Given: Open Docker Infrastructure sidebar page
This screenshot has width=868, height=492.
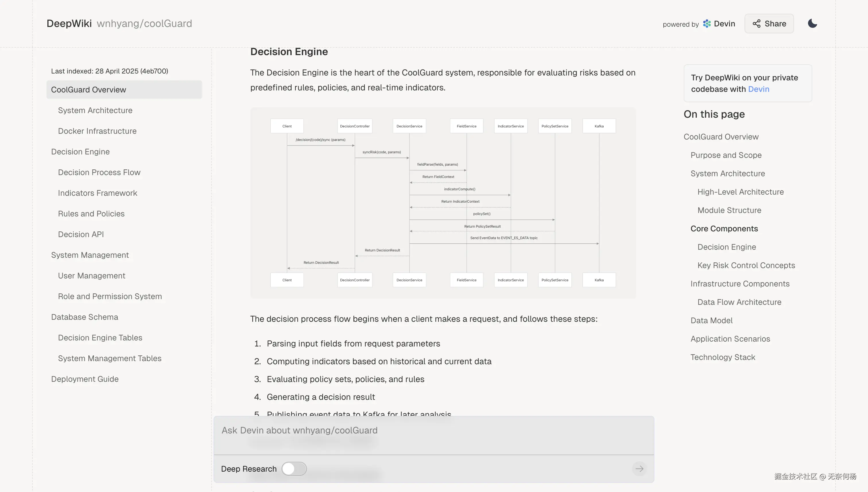Looking at the screenshot, I should click(x=97, y=131).
